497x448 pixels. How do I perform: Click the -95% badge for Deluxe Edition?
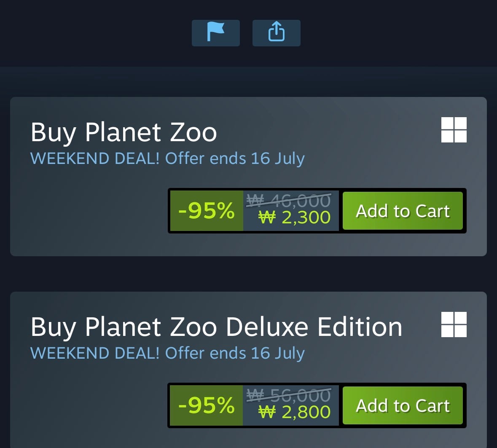click(207, 405)
